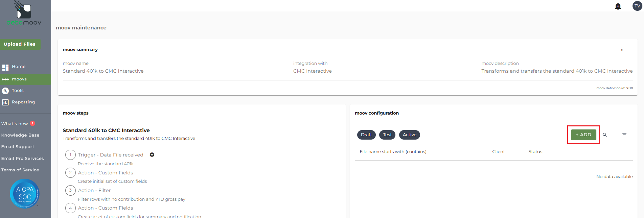Screen dimensions: 644x218
Task: Open Action - Filter step
Action: coord(94,190)
